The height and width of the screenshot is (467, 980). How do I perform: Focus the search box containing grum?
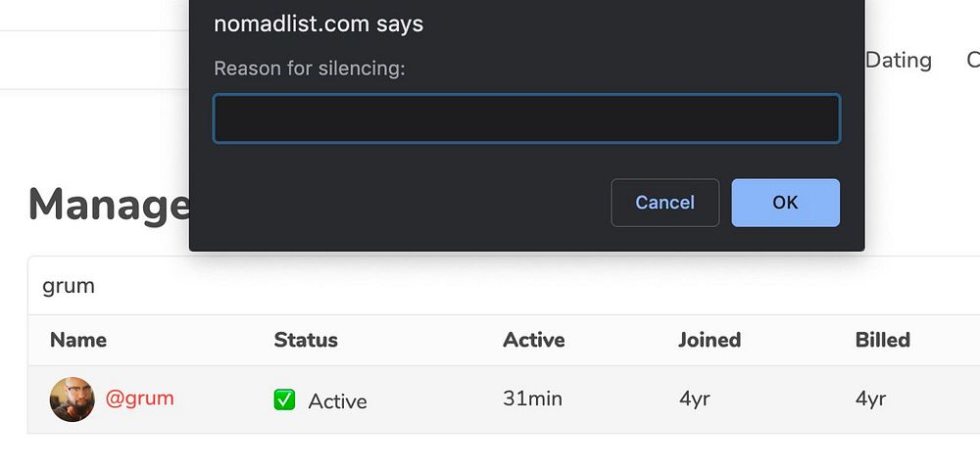point(490,287)
